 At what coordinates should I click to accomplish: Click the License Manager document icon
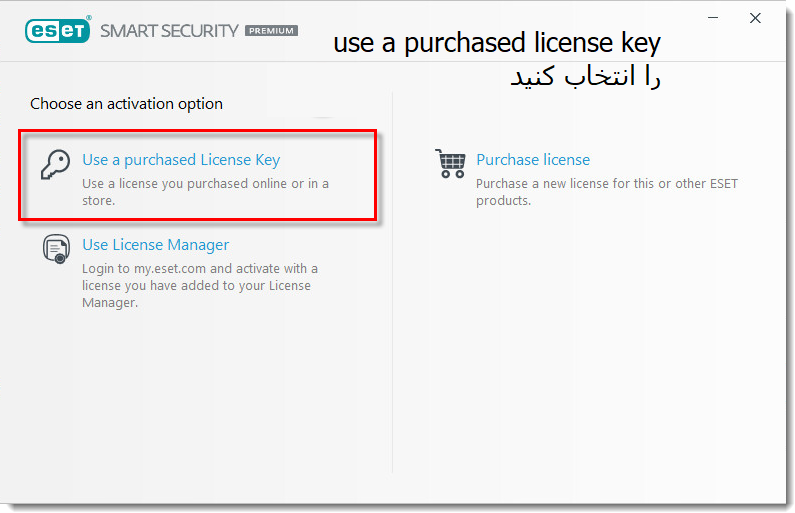tap(56, 248)
